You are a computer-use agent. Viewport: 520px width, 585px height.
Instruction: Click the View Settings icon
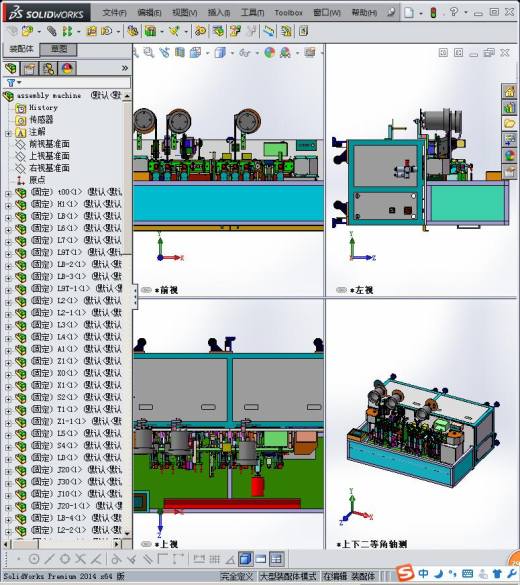[310, 53]
